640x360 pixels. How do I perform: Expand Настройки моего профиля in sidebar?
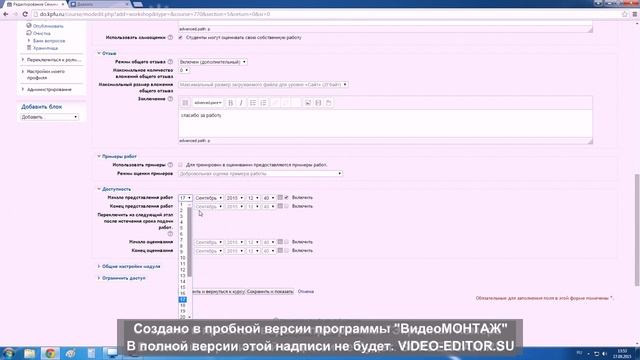click(46, 74)
